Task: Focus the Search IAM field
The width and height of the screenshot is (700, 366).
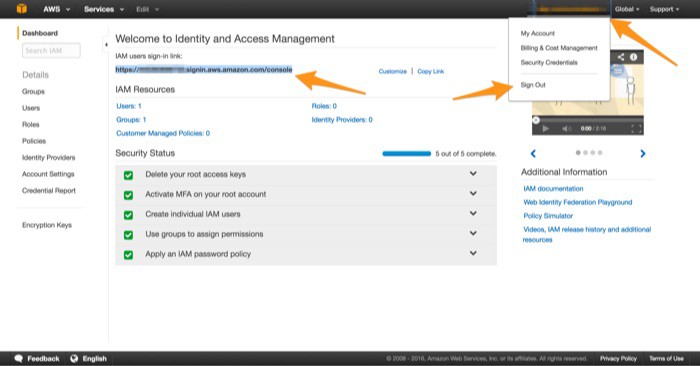Action: (51, 50)
